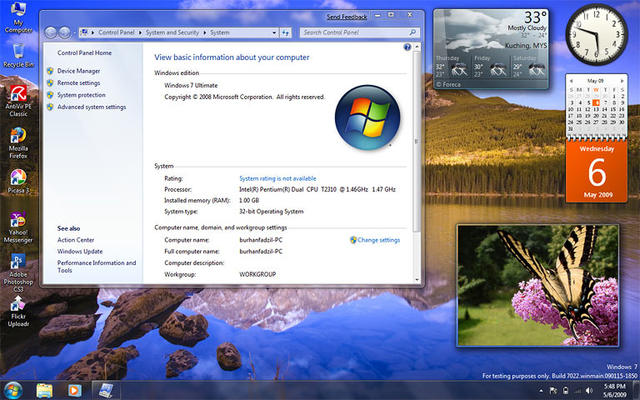The image size is (640, 400).
Task: Click the Send Feedback link
Action: tap(347, 17)
